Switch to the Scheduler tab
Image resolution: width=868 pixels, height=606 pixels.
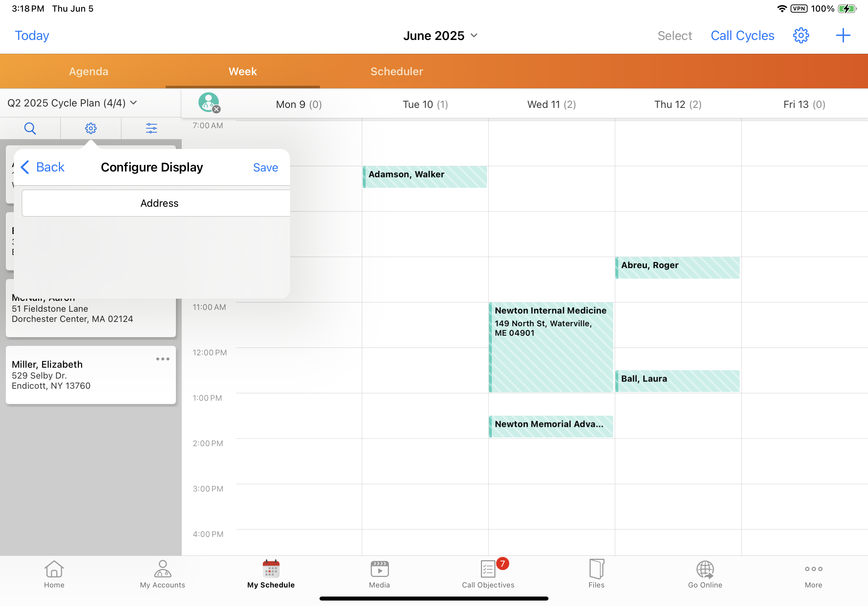pyautogui.click(x=397, y=72)
